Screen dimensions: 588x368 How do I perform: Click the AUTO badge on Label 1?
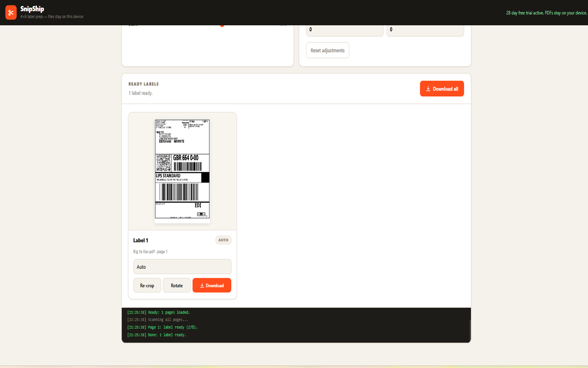[x=223, y=240]
